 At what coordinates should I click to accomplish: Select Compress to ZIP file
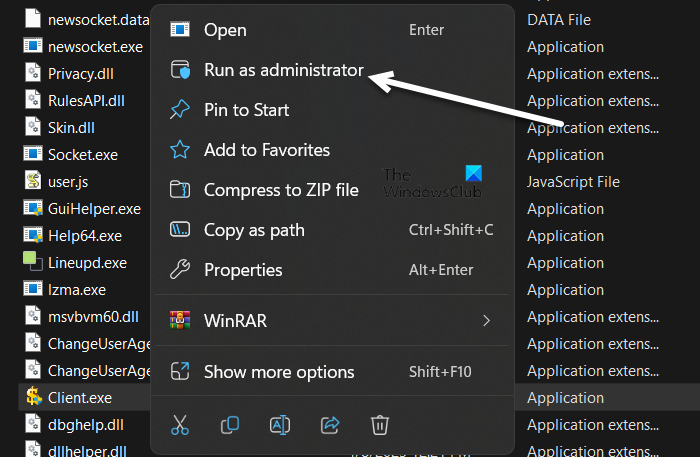click(x=281, y=190)
